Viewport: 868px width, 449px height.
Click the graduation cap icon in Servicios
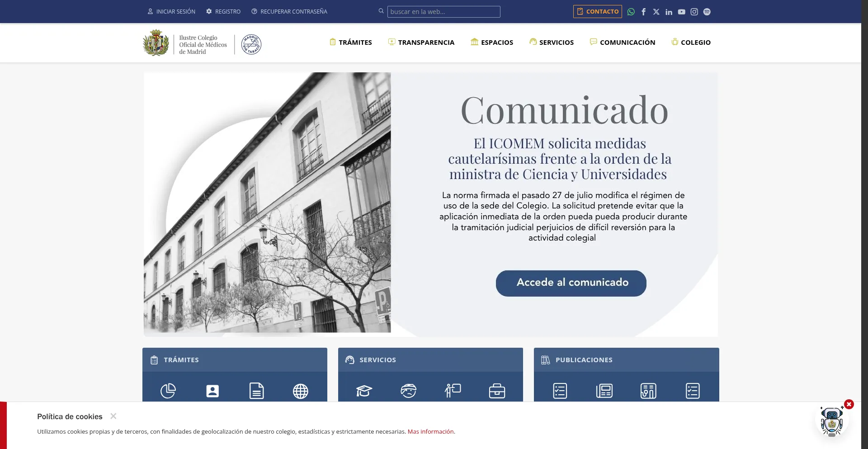pos(364,391)
